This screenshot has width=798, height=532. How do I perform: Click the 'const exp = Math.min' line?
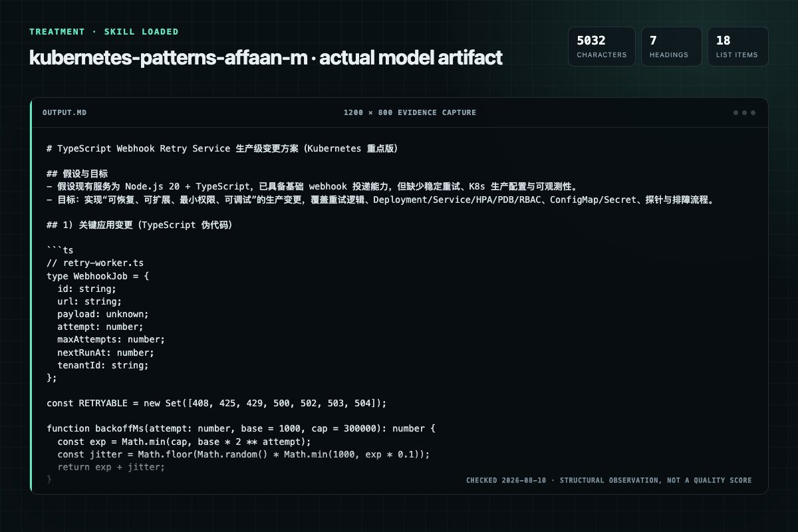[184, 441]
